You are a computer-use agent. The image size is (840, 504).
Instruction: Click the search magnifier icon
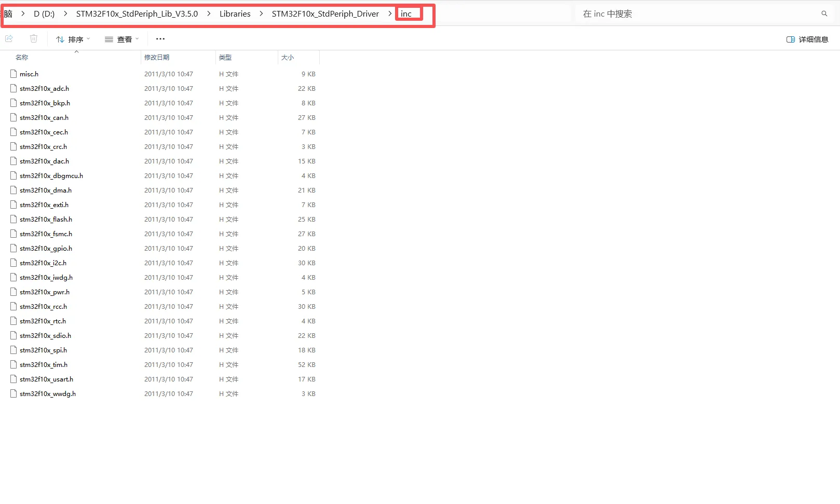pyautogui.click(x=824, y=14)
